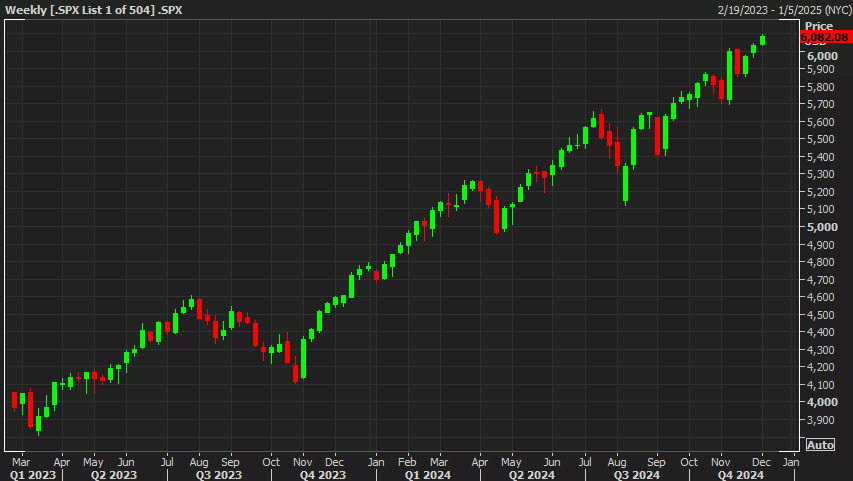The height and width of the screenshot is (481, 853).
Task: Select the 4,100 price axis label
Action: [821, 385]
